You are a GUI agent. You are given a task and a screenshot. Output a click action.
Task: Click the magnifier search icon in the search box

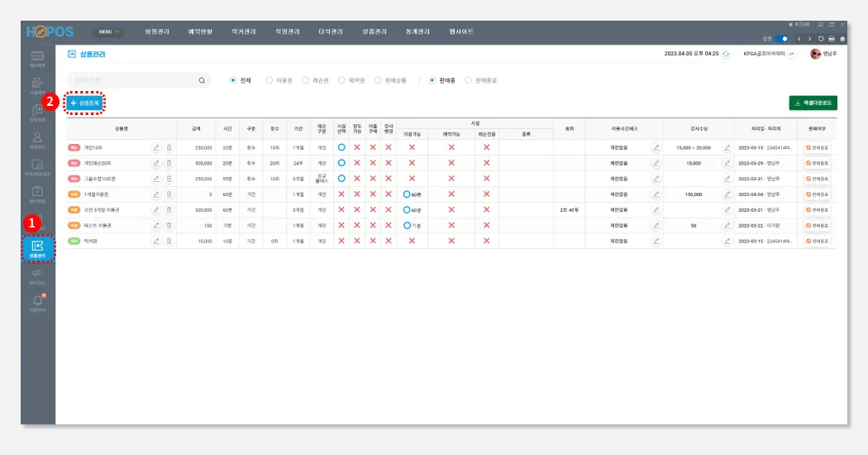[x=202, y=80]
